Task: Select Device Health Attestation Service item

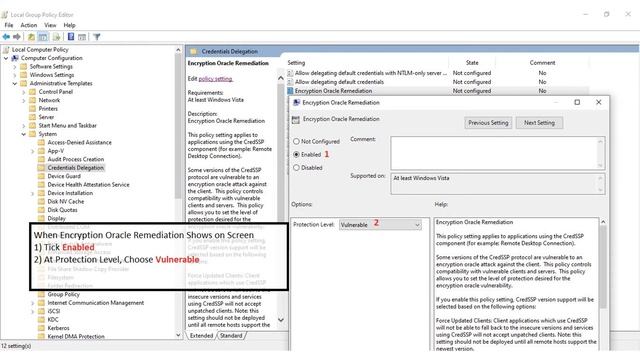Action: (88, 184)
